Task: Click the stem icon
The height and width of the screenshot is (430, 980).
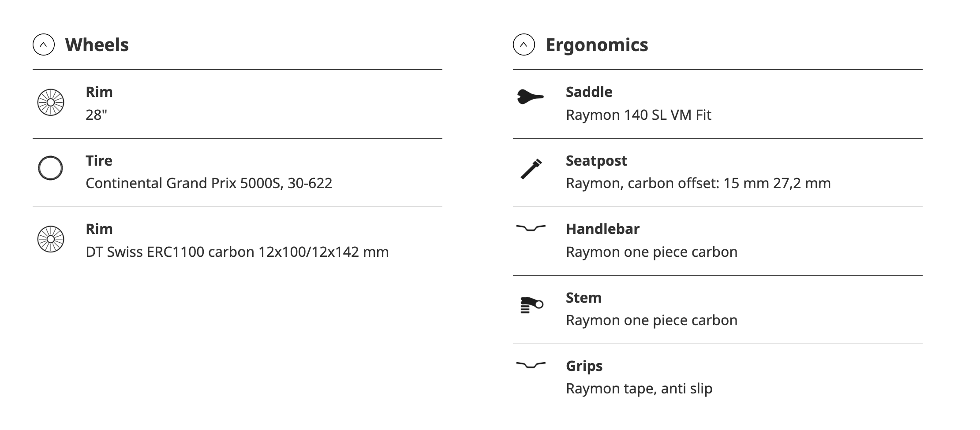Action: coord(531,305)
